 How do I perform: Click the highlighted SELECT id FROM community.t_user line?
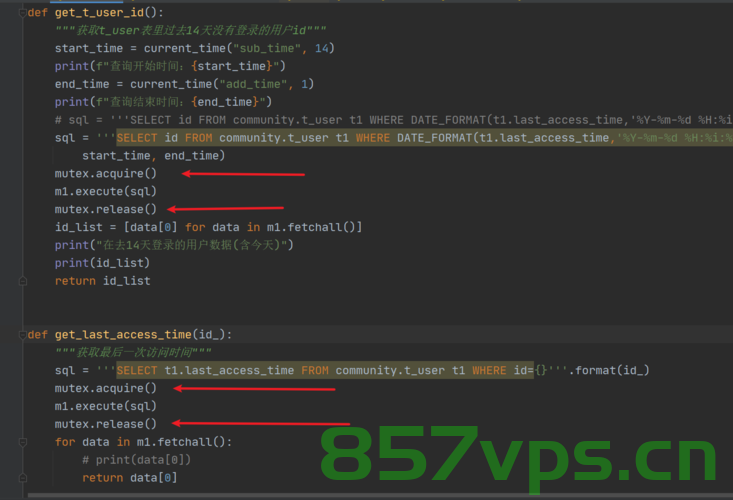(394, 138)
